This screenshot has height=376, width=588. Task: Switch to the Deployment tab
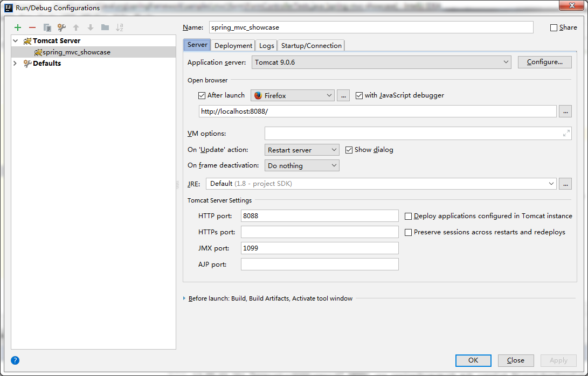click(233, 45)
